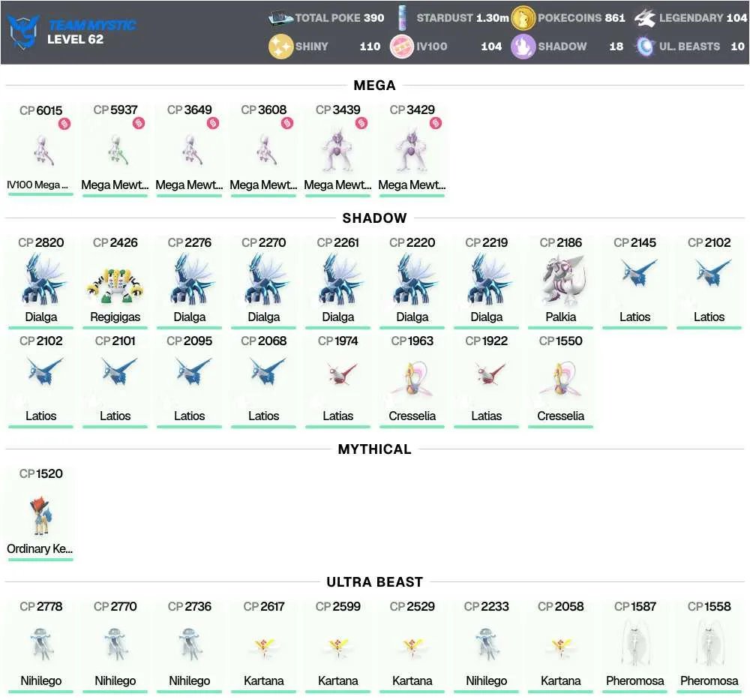Click the pink badge on the CP 3439 card
Image resolution: width=750 pixels, height=700 pixels.
pyautogui.click(x=361, y=124)
